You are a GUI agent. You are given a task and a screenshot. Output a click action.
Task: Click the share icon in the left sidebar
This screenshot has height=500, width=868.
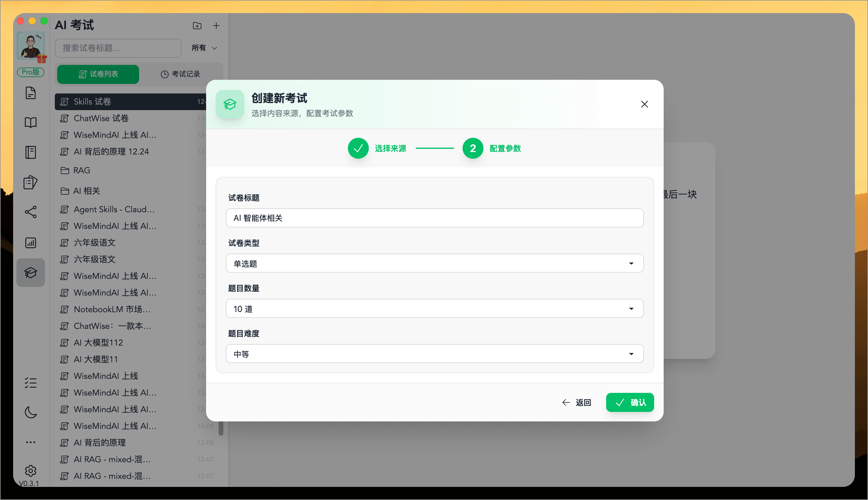(31, 212)
